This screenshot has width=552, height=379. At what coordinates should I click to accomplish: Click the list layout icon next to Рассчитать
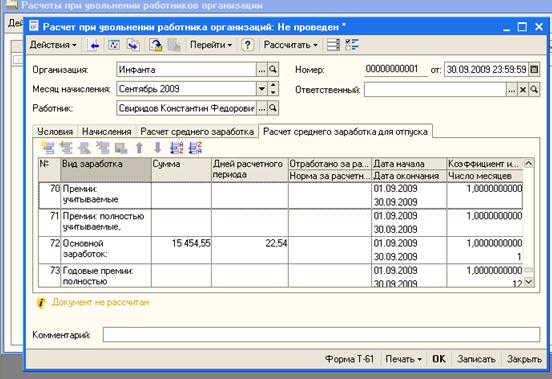pos(333,45)
